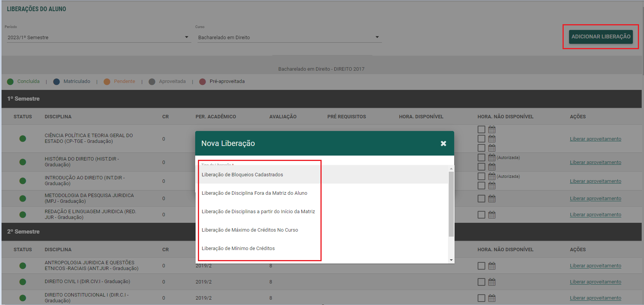Screen dimensions: 644x305
Task: Pick Liberação de Máximo de Créditos No Curso
Action: tap(322, 230)
